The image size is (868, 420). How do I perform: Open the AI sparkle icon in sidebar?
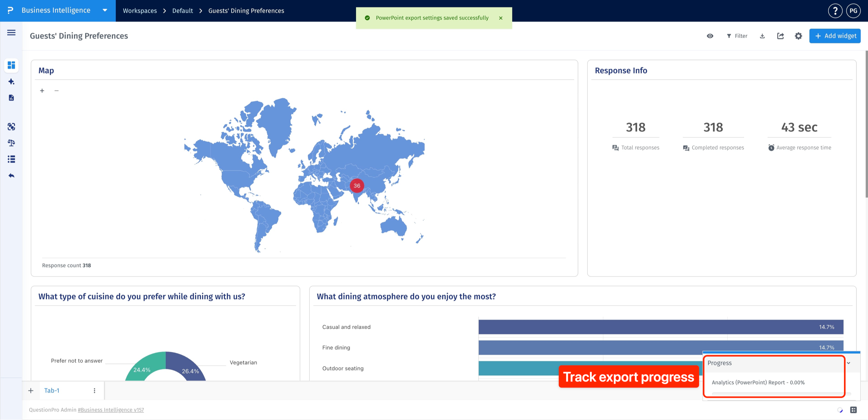click(11, 81)
